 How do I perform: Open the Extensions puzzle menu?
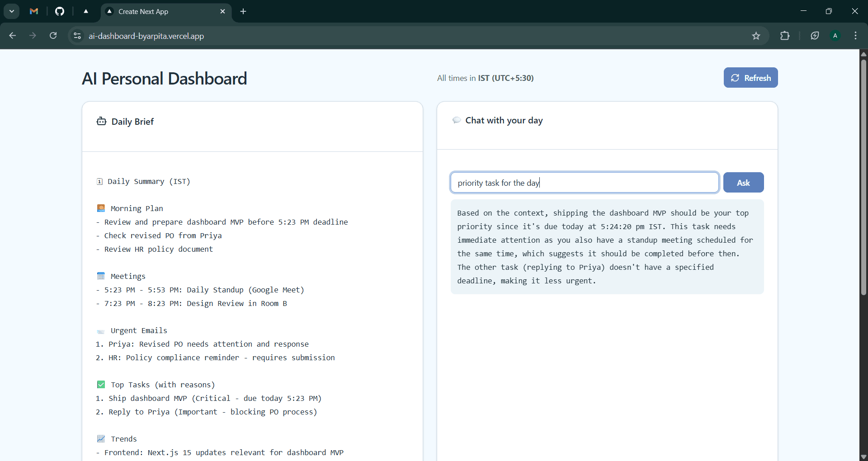[785, 36]
